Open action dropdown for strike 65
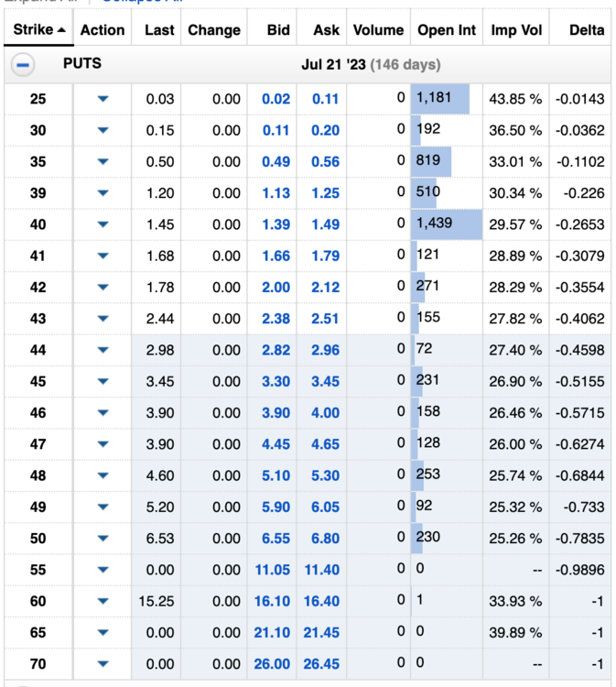The height and width of the screenshot is (687, 616). pyautogui.click(x=103, y=633)
